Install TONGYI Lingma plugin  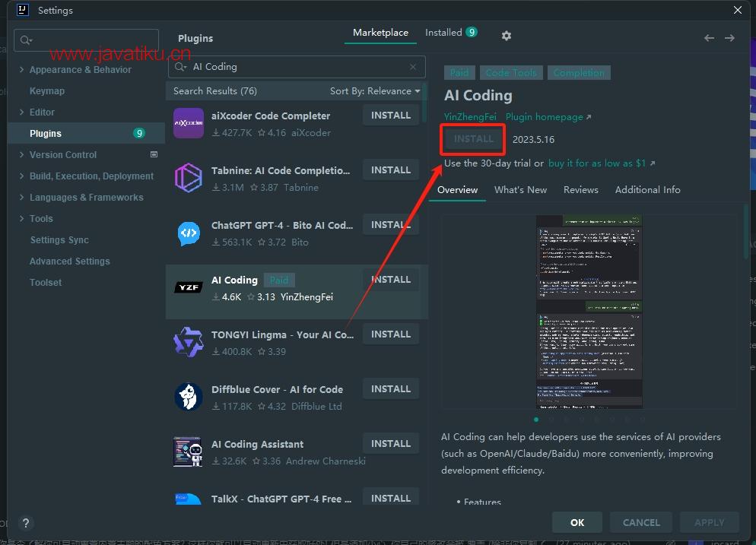[390, 334]
